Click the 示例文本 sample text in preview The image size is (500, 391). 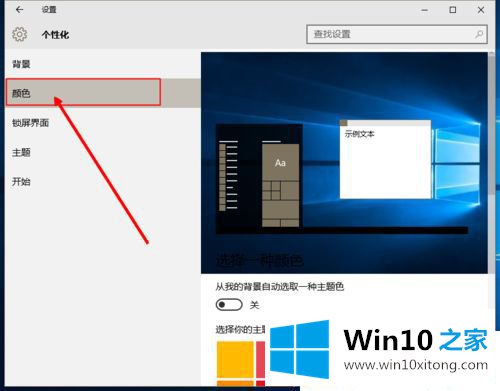click(359, 134)
